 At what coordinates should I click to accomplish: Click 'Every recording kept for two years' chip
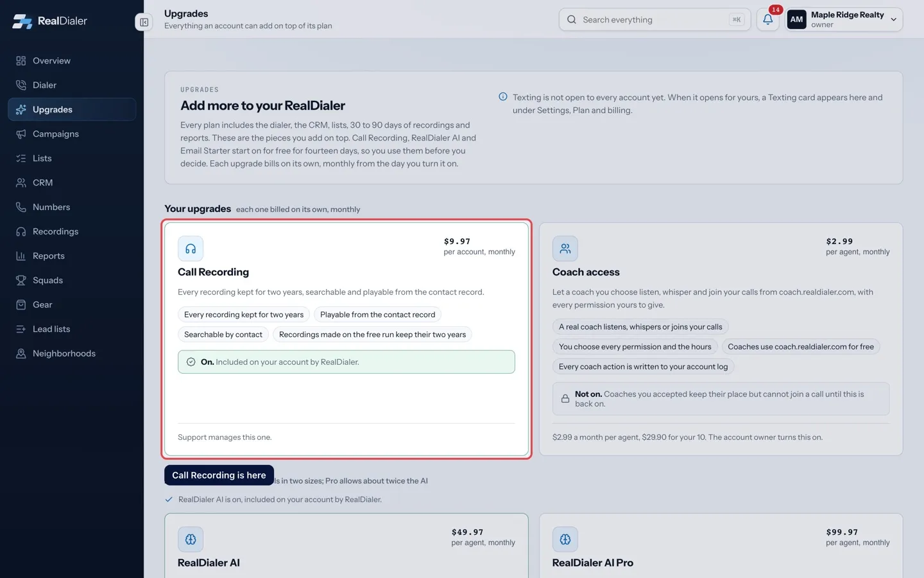244,315
